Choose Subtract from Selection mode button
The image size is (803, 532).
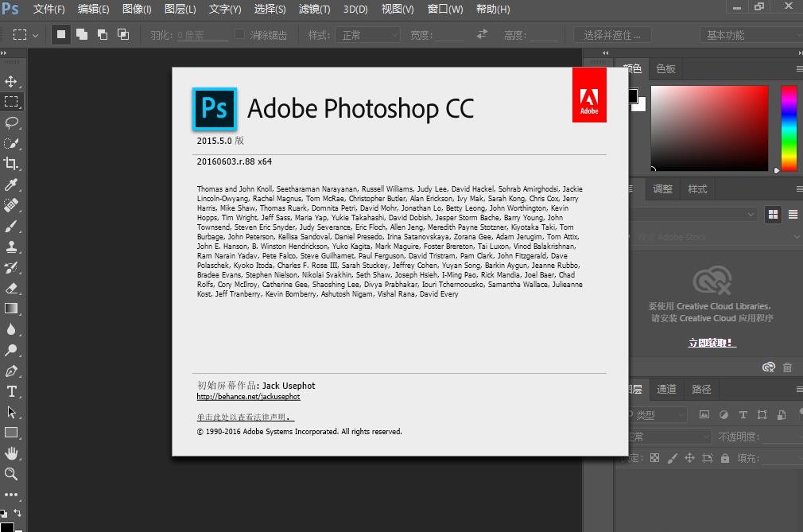tap(103, 34)
